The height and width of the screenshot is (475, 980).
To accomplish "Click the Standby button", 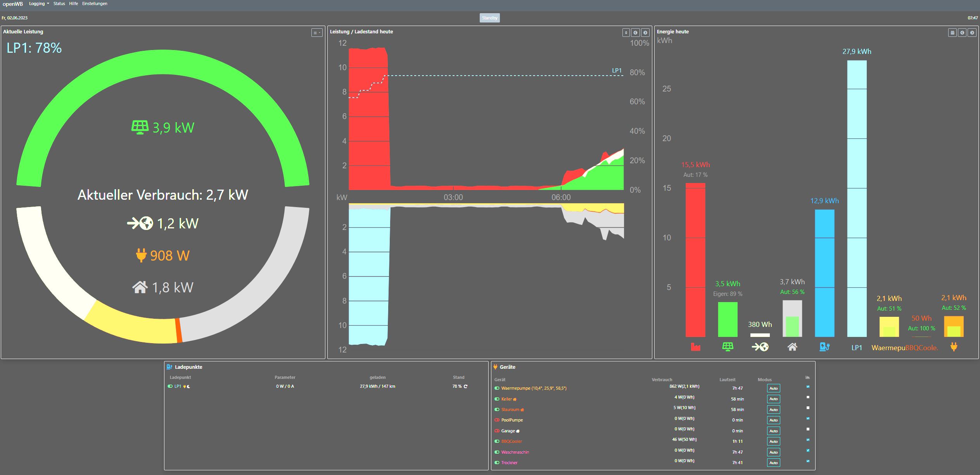I will click(489, 18).
